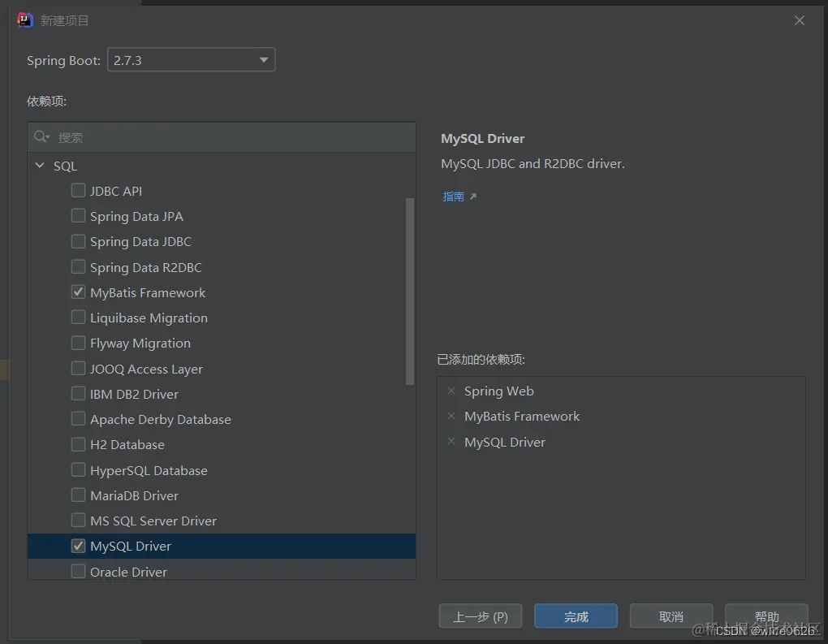
Task: Close the 新建项目 dialog
Action: 800,20
